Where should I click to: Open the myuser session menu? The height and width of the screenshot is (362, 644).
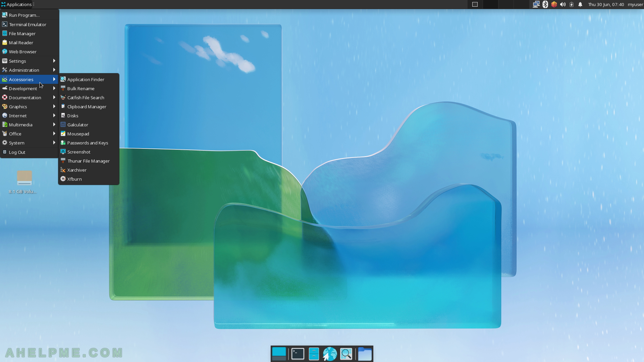pyautogui.click(x=635, y=4)
